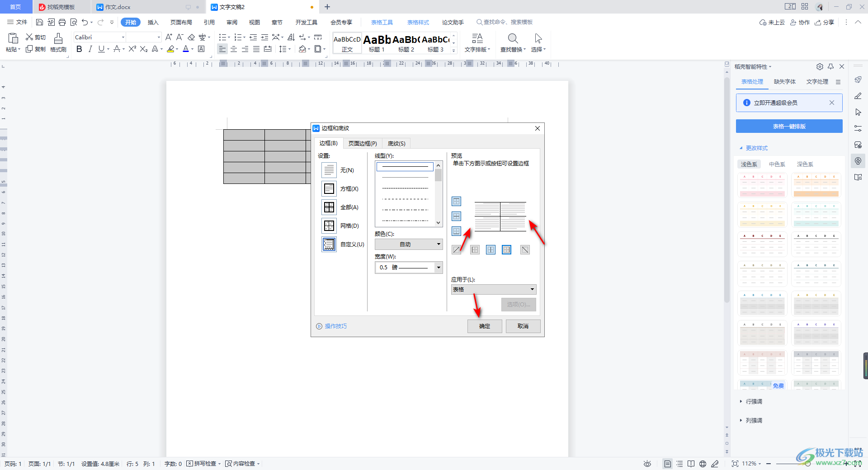Toggle the downward diagonal border button in preview
This screenshot has height=470, width=868.
click(525, 250)
